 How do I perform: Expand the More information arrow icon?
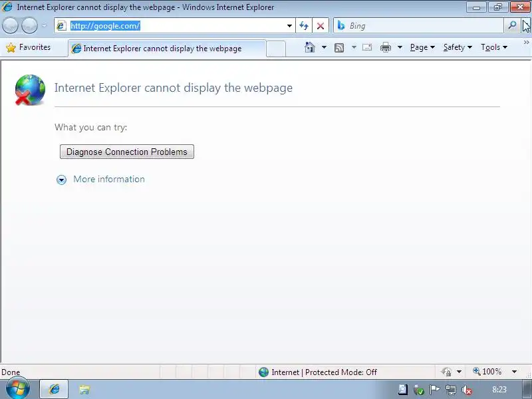[61, 180]
